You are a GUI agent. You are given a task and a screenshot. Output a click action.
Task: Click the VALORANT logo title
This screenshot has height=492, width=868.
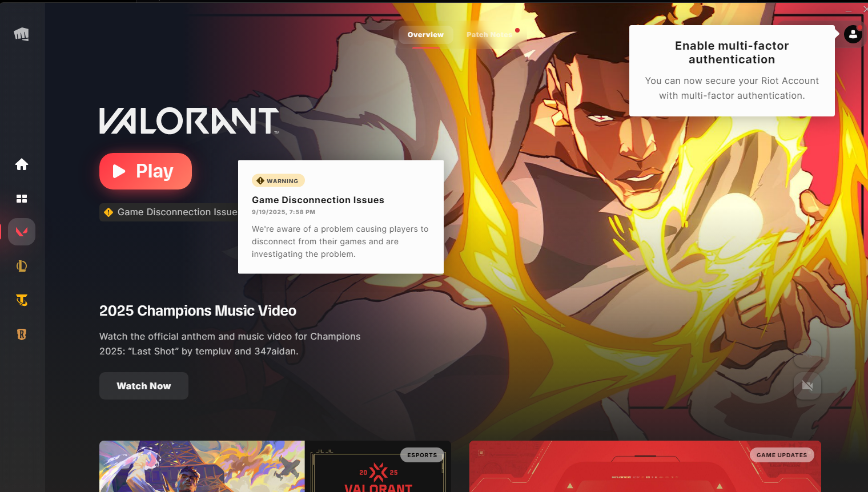point(190,121)
